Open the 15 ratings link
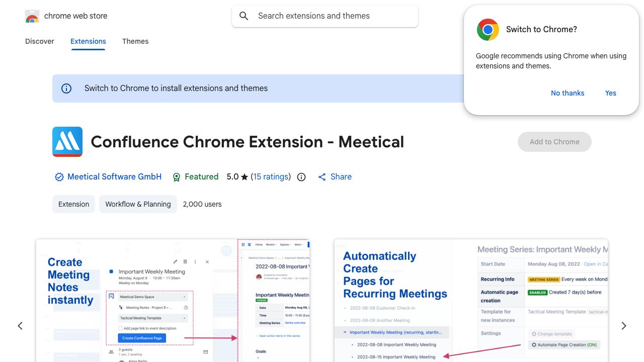Image resolution: width=644 pixels, height=362 pixels. tap(271, 177)
